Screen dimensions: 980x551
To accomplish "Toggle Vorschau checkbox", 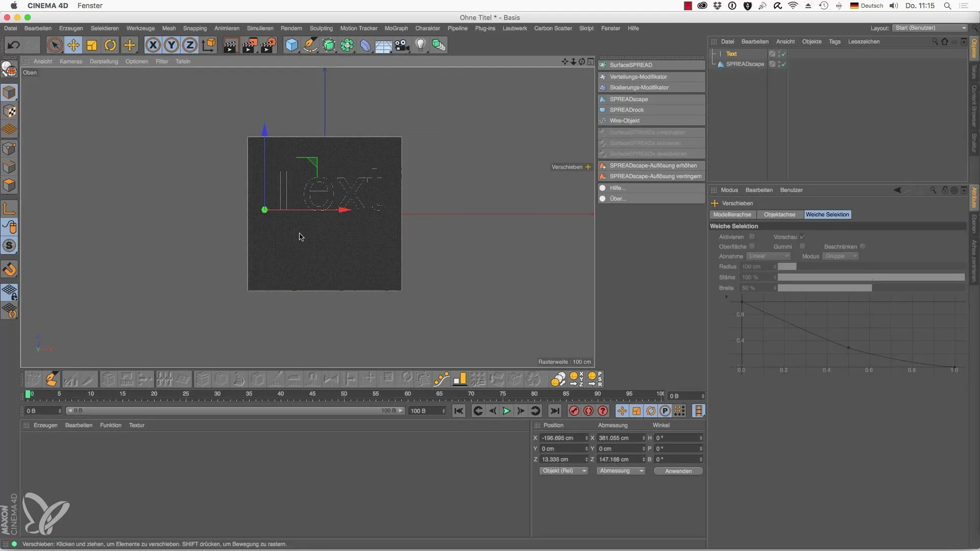I will click(802, 237).
